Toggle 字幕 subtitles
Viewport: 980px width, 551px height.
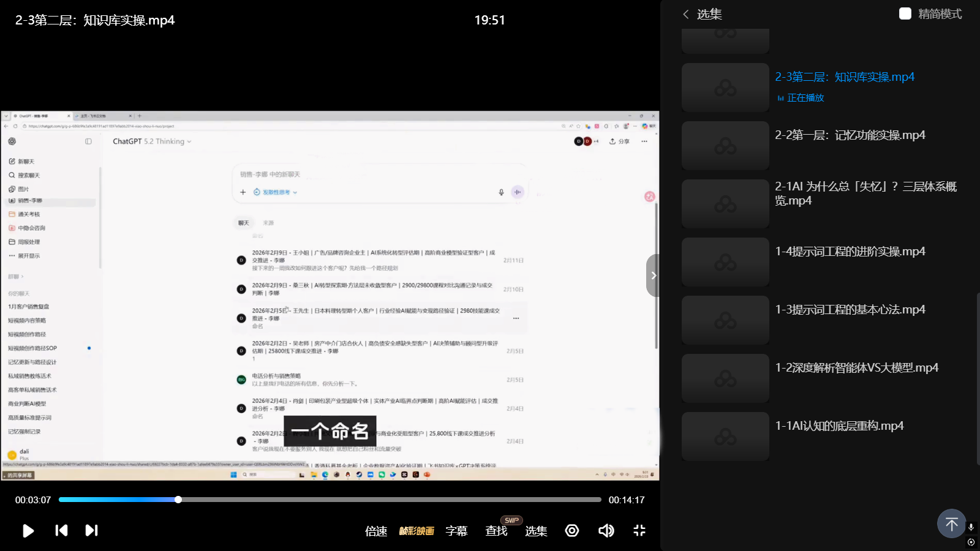point(456,531)
